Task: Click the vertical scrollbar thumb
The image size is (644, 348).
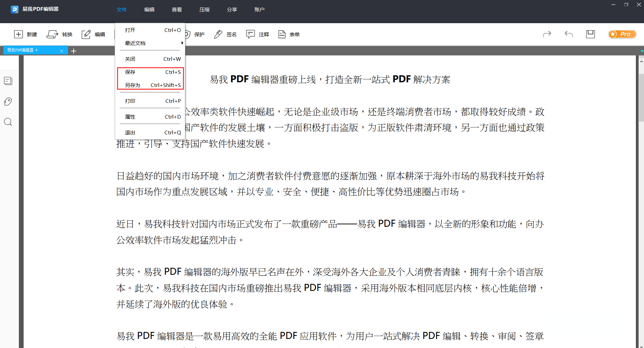Action: click(641, 97)
